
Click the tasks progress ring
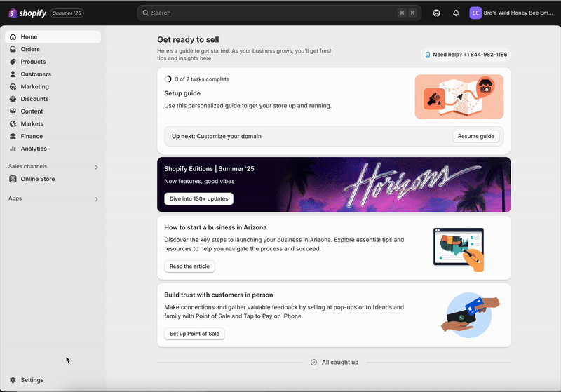pyautogui.click(x=168, y=79)
